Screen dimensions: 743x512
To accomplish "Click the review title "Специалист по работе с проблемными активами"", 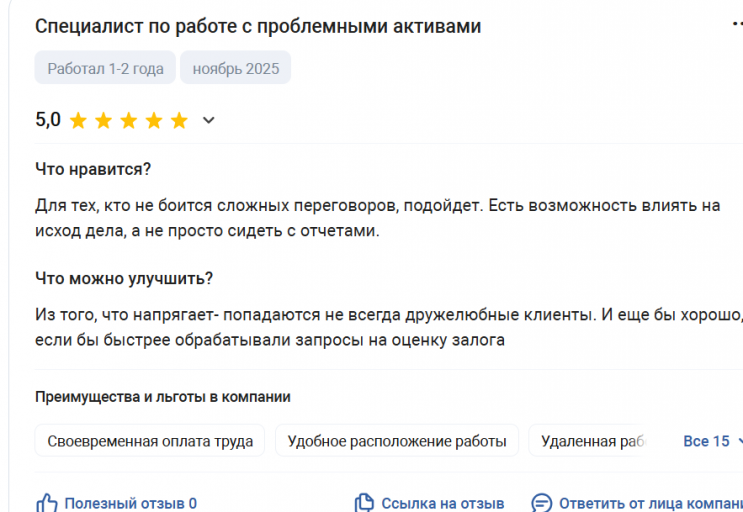I will (258, 26).
